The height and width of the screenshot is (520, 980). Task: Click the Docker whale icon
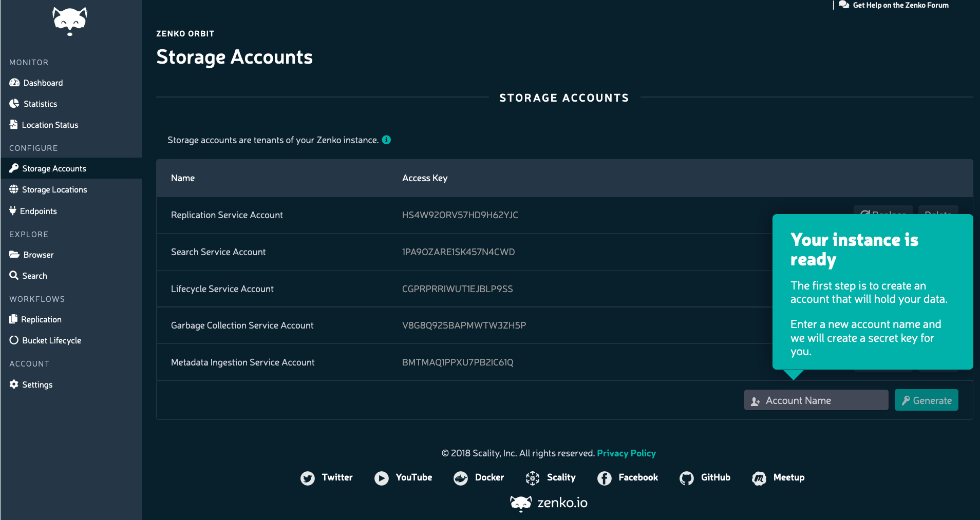(461, 478)
